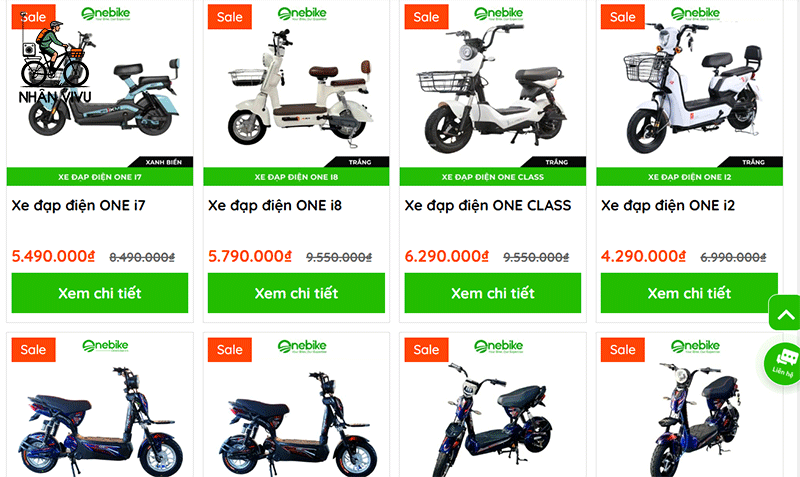
Task: Click the green XE ĐẠP ĐIỆN ONE I2 banner
Action: (x=689, y=177)
